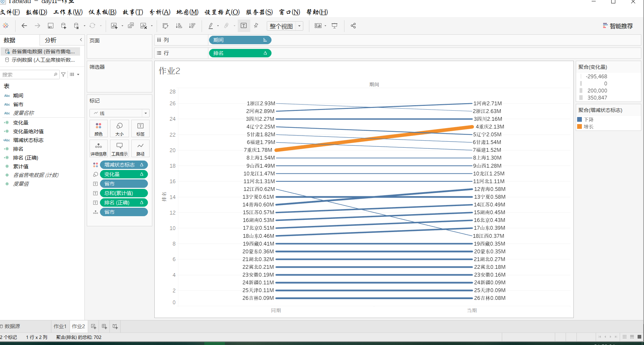Click the blue 下降 legend color swatch

click(x=579, y=119)
